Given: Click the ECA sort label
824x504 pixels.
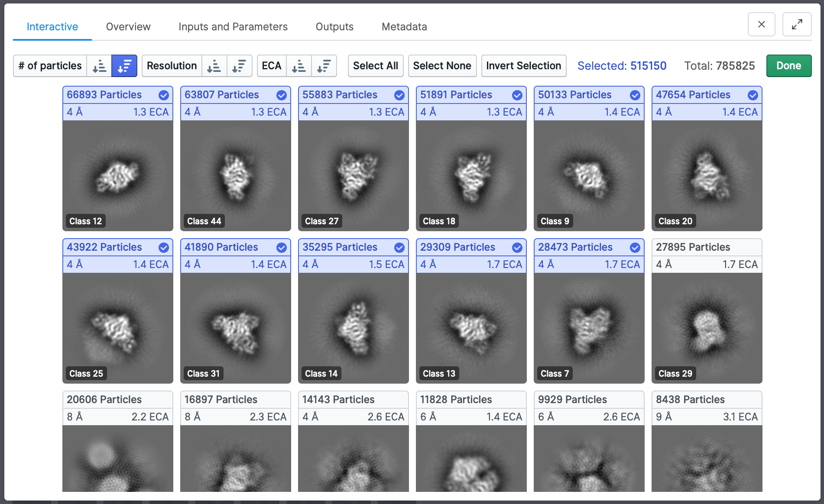Looking at the screenshot, I should click(x=272, y=66).
